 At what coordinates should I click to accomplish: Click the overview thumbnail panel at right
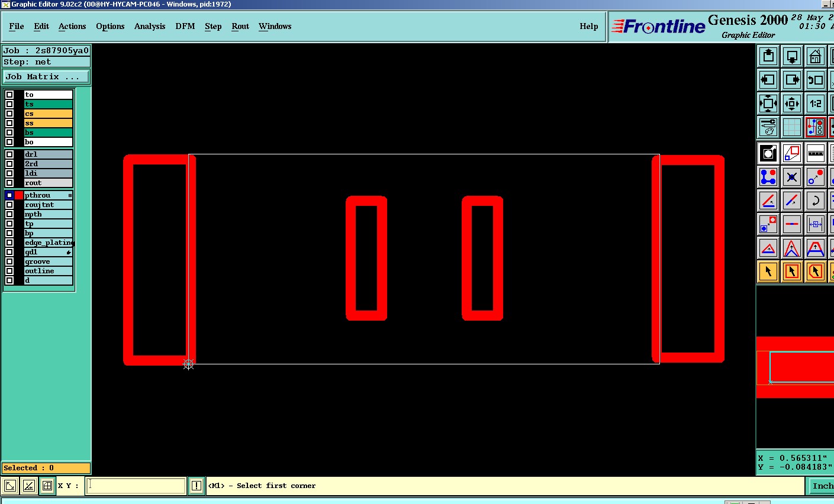coord(795,367)
